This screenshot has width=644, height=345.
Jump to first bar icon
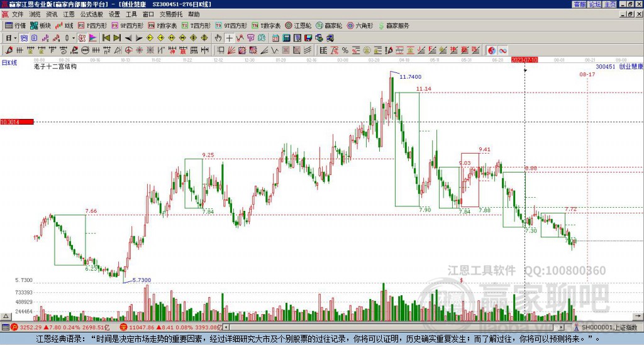(106, 38)
